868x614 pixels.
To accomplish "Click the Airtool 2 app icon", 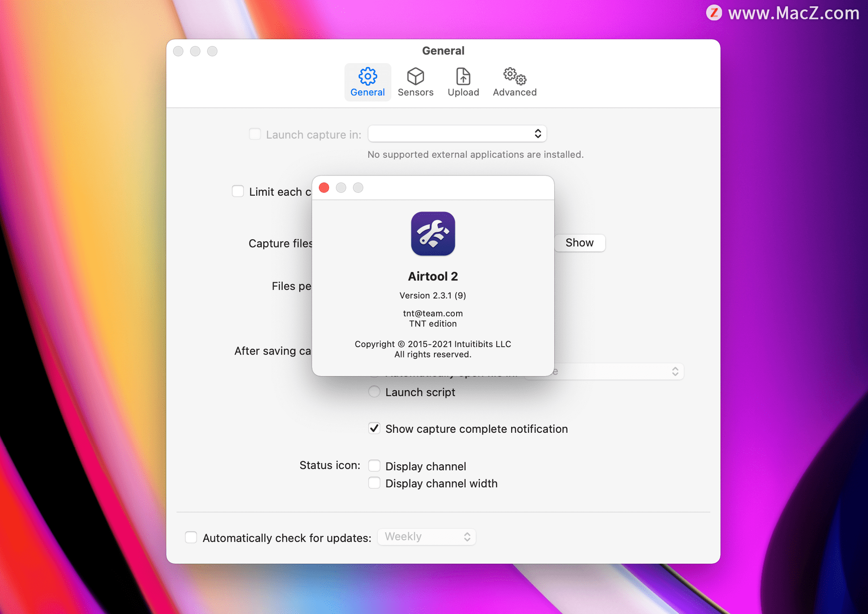I will tap(433, 234).
